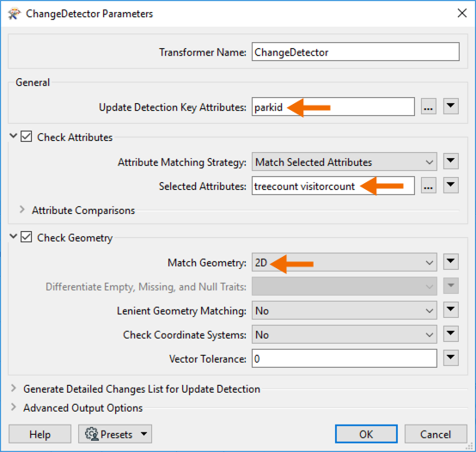Click the OK button
This screenshot has width=476, height=452.
coord(366,434)
